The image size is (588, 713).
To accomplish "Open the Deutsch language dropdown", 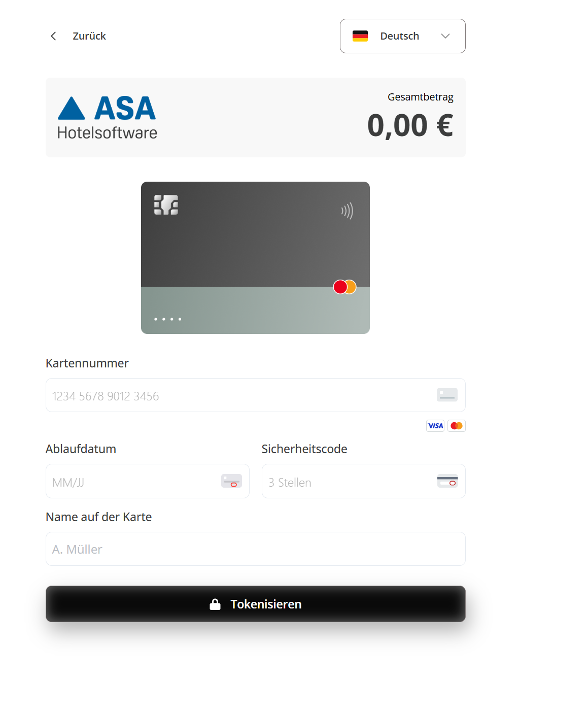I will (399, 36).
